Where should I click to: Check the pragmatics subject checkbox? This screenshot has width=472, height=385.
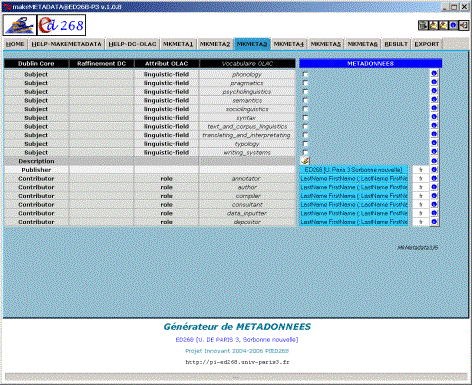point(305,83)
